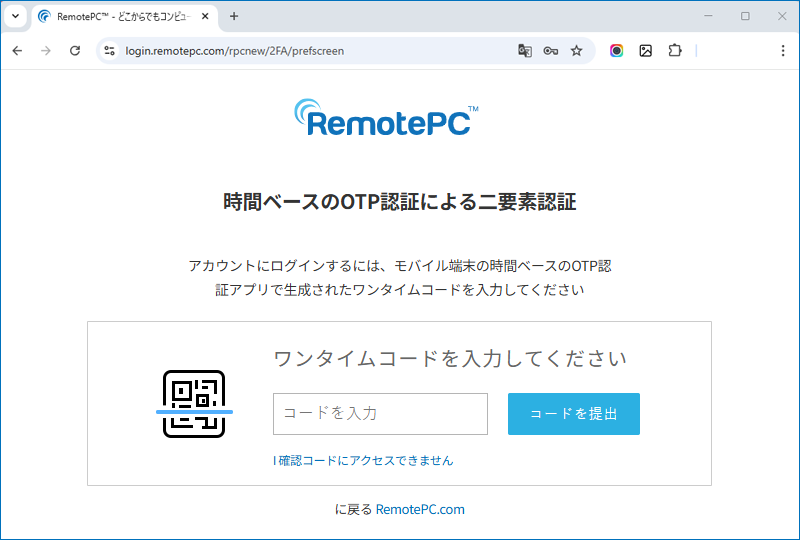Click the image extension icon

[645, 51]
